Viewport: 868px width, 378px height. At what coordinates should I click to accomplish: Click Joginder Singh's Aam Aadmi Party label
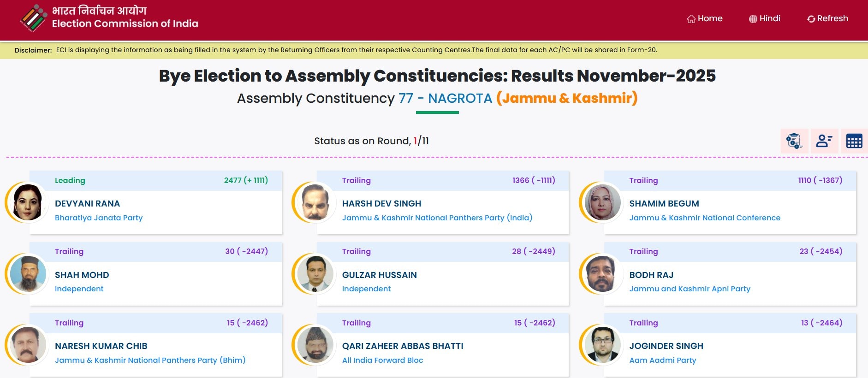tap(662, 360)
